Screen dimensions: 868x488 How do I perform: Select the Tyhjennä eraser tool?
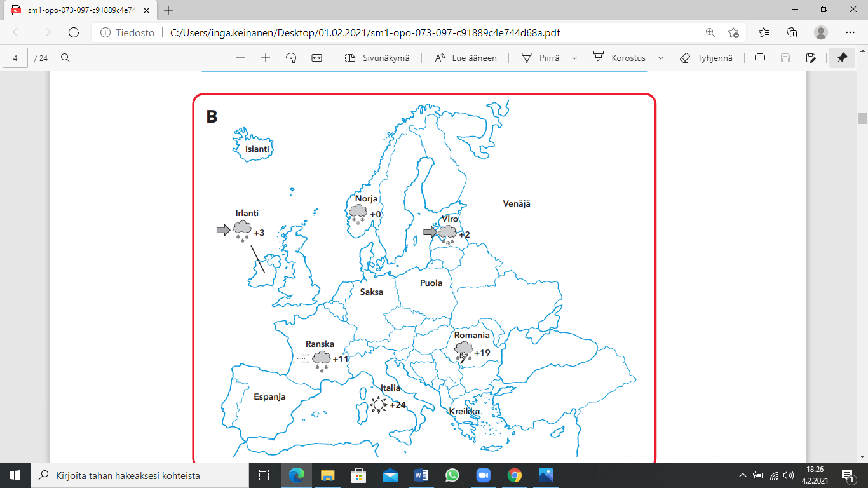tap(706, 58)
